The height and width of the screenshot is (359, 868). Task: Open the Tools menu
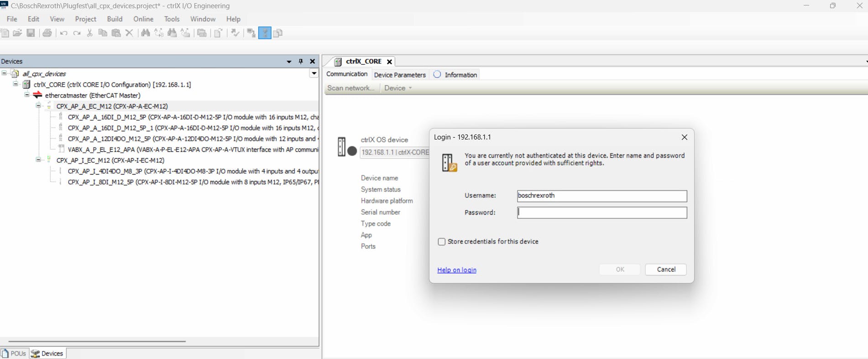pos(172,19)
